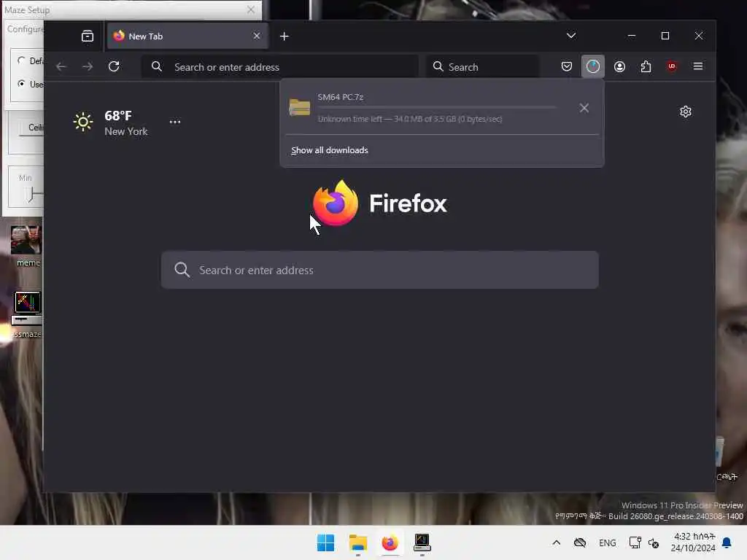
Task: Open the Windows Start menu
Action: [325, 542]
